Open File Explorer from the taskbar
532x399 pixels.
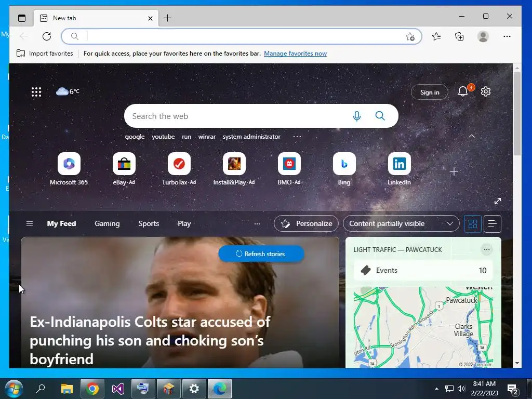[67, 389]
